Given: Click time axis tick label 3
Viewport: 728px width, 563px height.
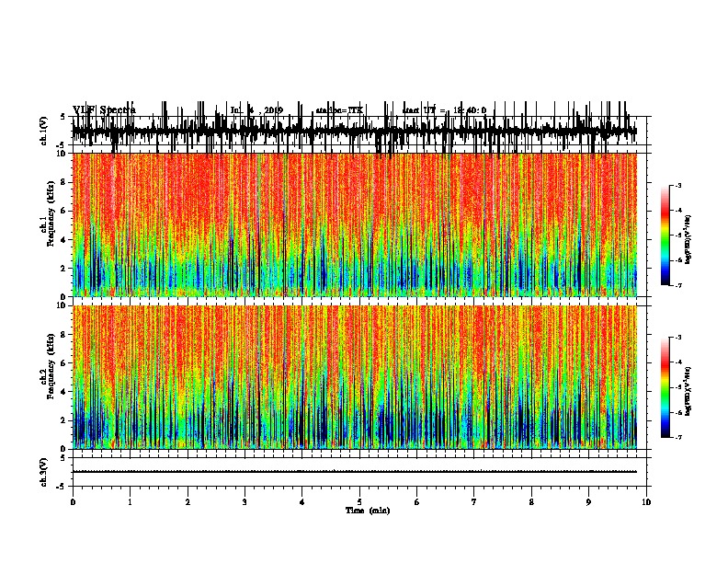Looking at the screenshot, I should (x=245, y=502).
